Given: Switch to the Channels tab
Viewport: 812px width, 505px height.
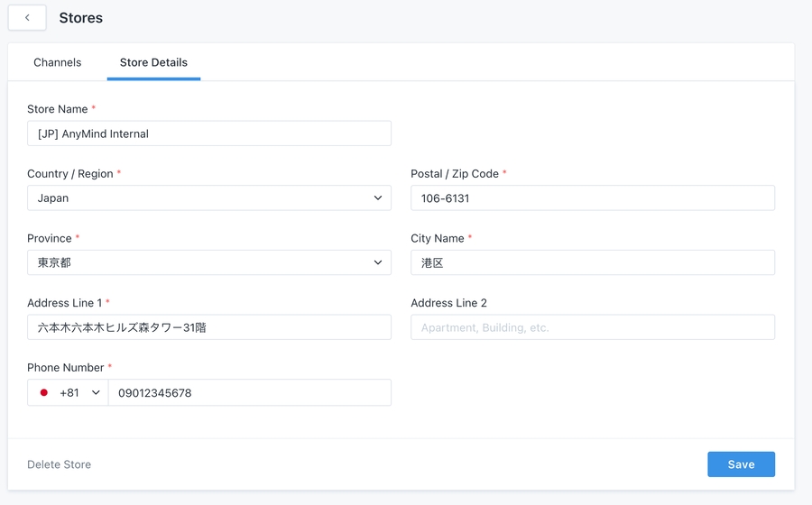Looking at the screenshot, I should (57, 62).
